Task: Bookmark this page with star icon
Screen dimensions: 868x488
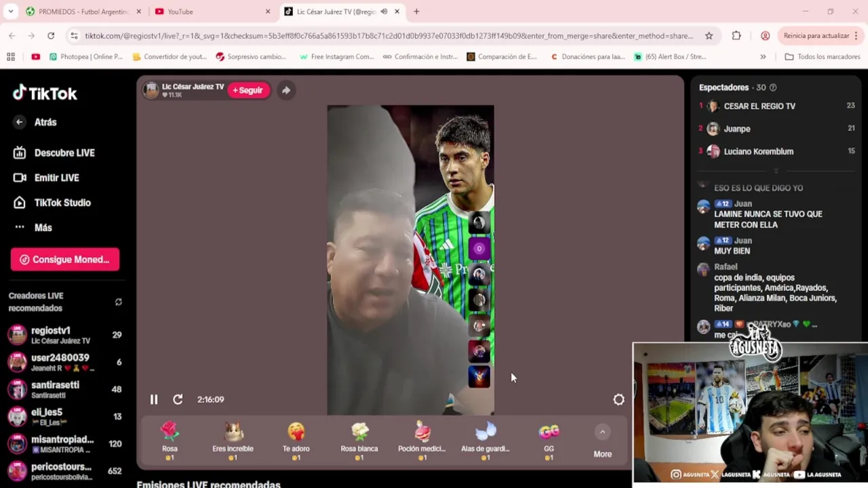Action: [x=709, y=36]
